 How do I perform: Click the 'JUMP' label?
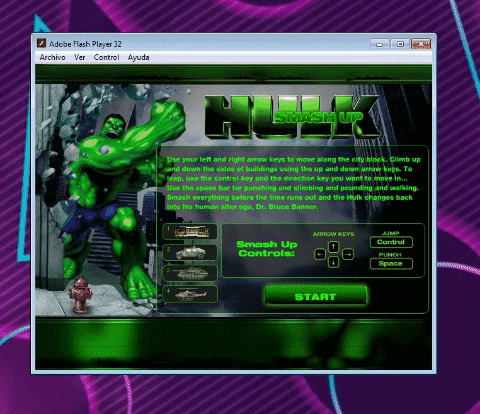click(390, 233)
